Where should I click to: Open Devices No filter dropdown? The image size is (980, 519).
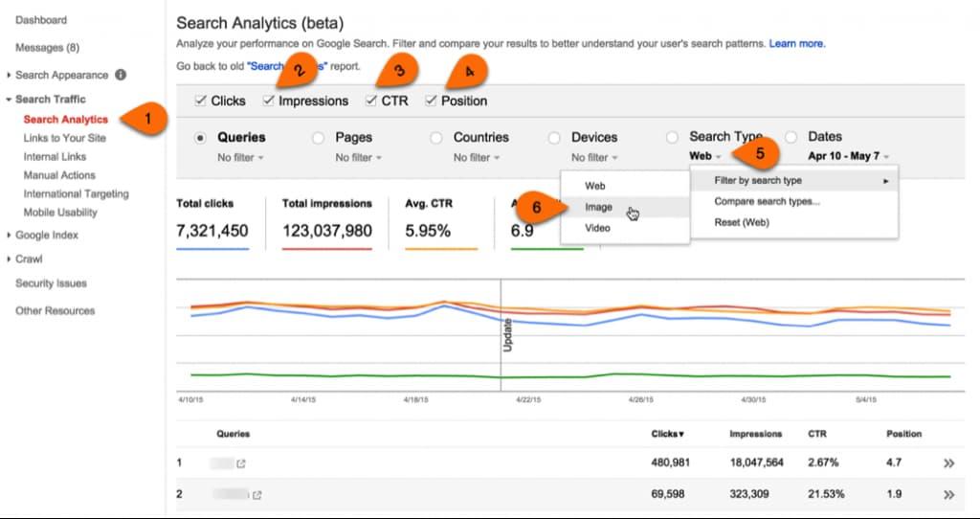click(594, 158)
